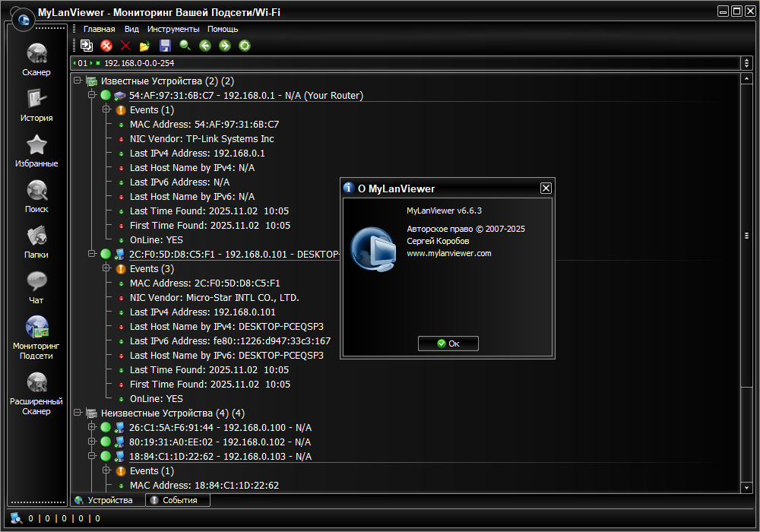Click the green back arrow icon
The width and height of the screenshot is (760, 532).
pos(205,46)
